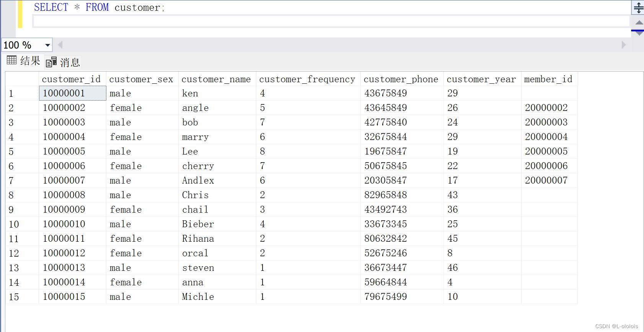Click the phone cell 79675499
644x332 pixels.
point(402,297)
